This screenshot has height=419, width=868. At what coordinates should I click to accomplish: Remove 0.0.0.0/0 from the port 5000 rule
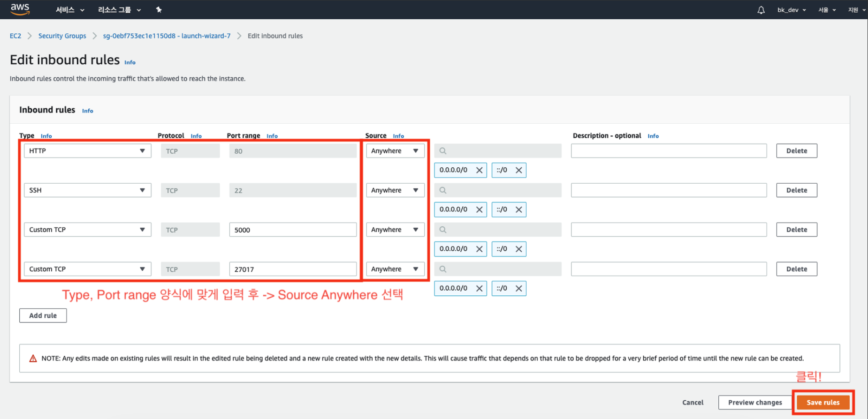[479, 249]
